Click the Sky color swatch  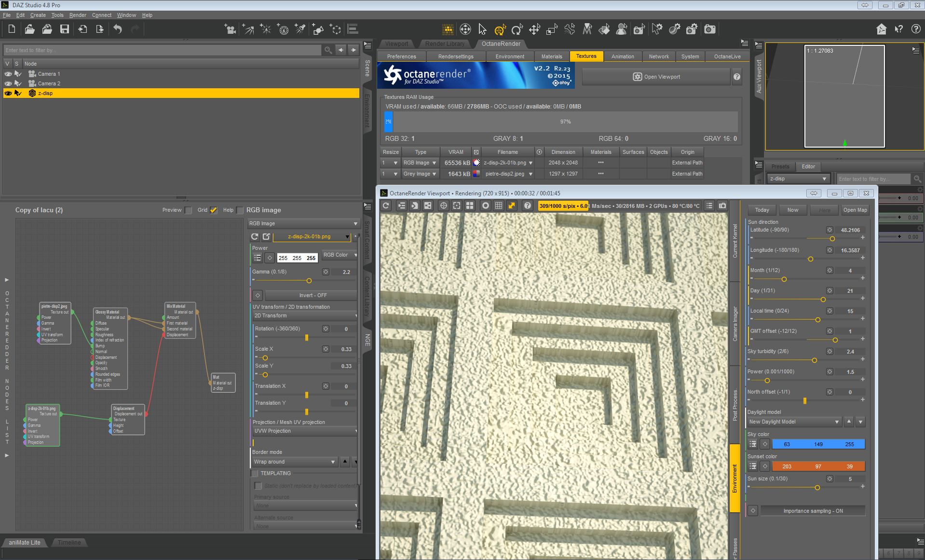click(818, 444)
